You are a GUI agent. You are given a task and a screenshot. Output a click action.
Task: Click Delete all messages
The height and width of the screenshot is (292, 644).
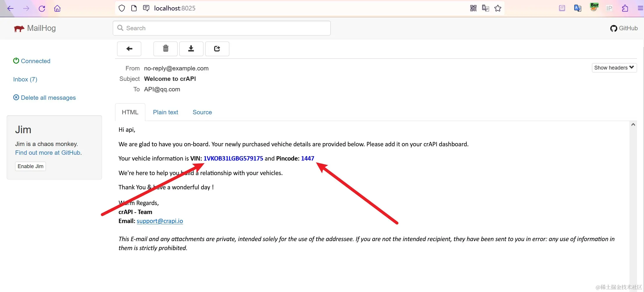44,98
